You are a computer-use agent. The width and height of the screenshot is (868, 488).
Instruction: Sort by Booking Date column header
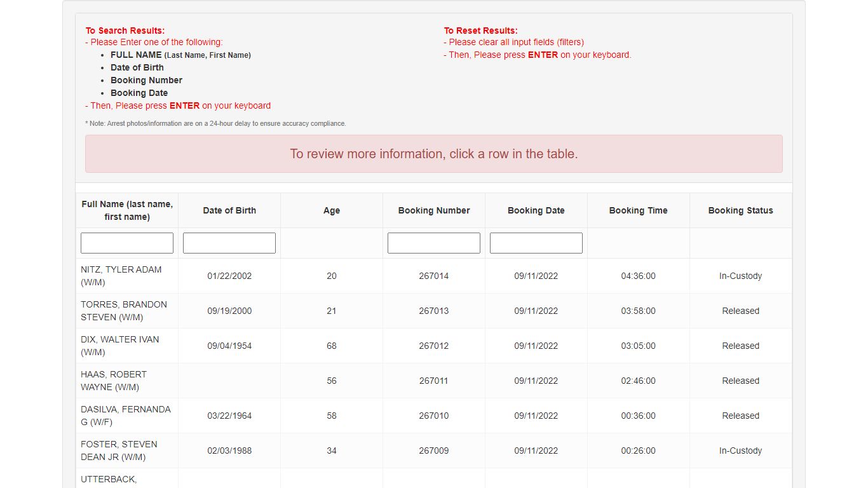tap(536, 210)
